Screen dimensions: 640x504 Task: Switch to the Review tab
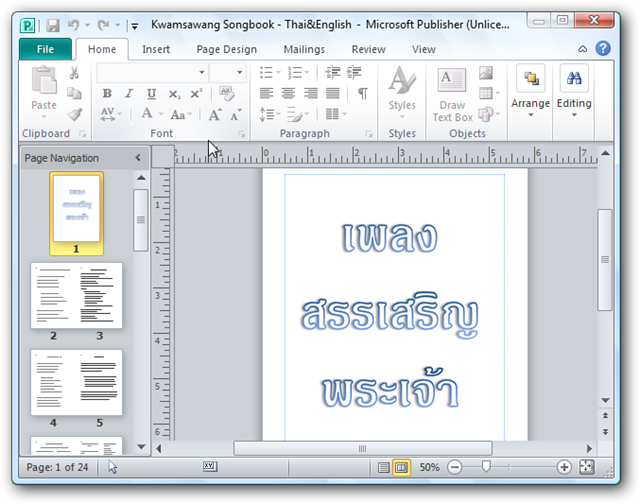(369, 49)
